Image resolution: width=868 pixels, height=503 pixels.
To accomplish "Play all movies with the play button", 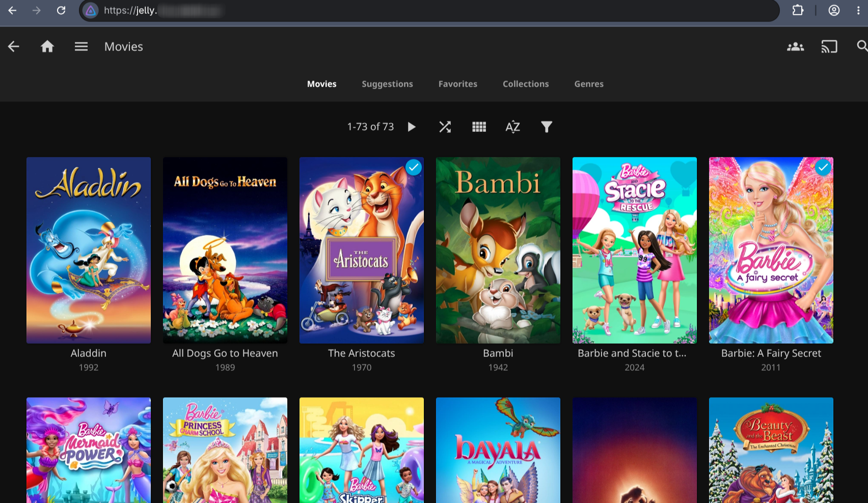I will tap(412, 127).
